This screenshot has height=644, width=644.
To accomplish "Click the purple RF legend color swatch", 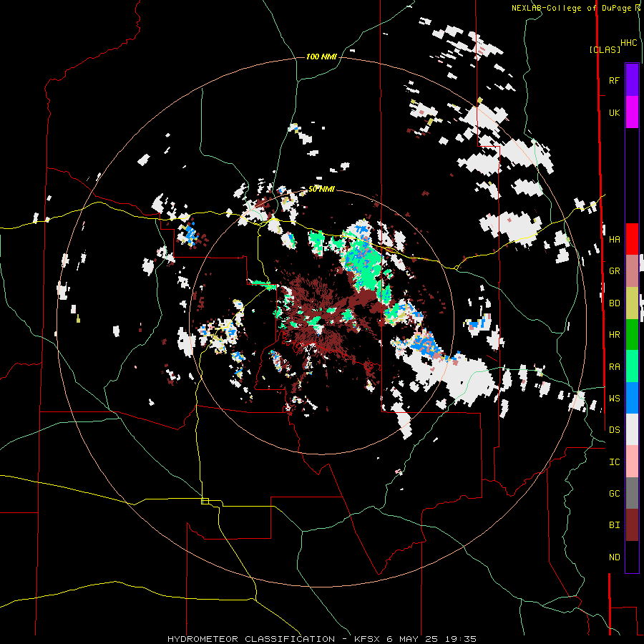I will (632, 80).
